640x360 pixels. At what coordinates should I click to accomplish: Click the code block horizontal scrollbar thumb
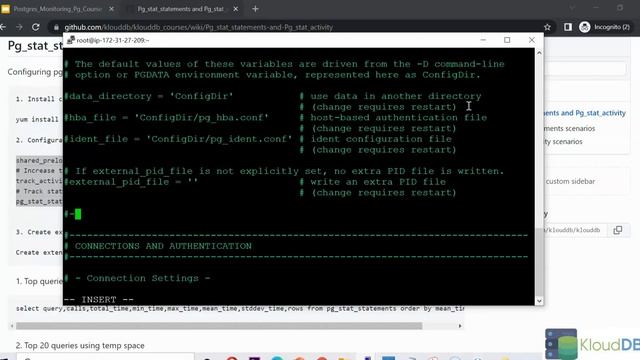[219, 326]
